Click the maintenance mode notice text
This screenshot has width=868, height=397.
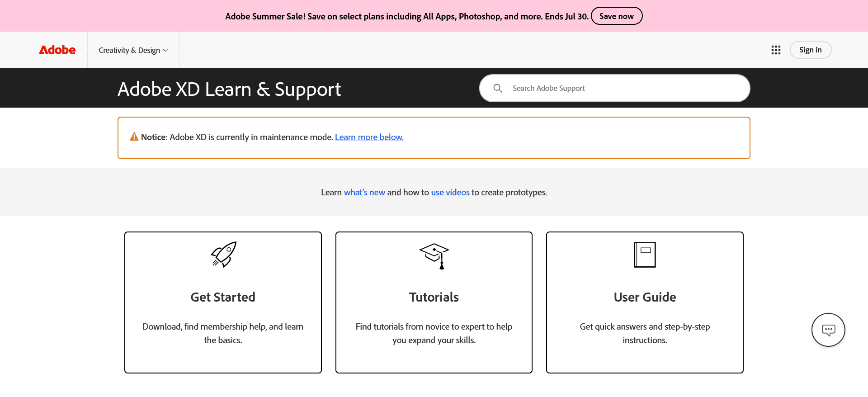(x=237, y=137)
